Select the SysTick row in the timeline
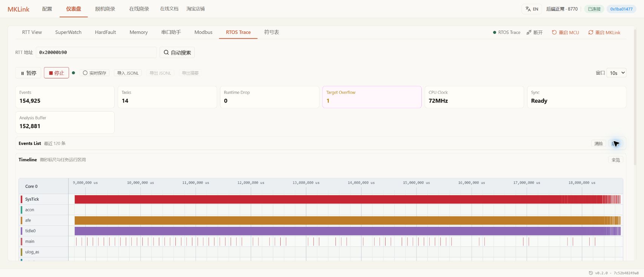This screenshot has height=277, width=644. coord(321,199)
